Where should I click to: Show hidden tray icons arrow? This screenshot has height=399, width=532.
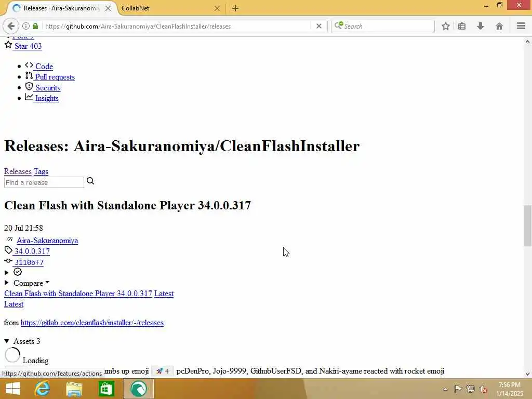coord(445,389)
